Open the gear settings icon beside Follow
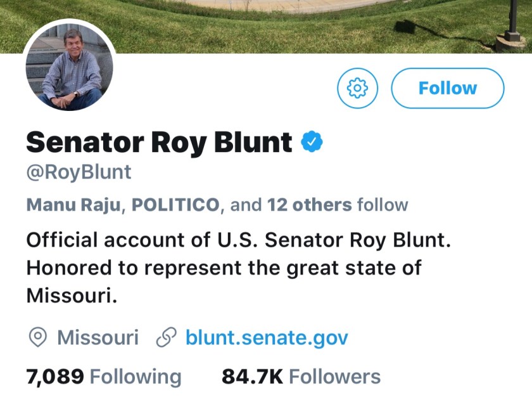The image size is (532, 407). (358, 87)
